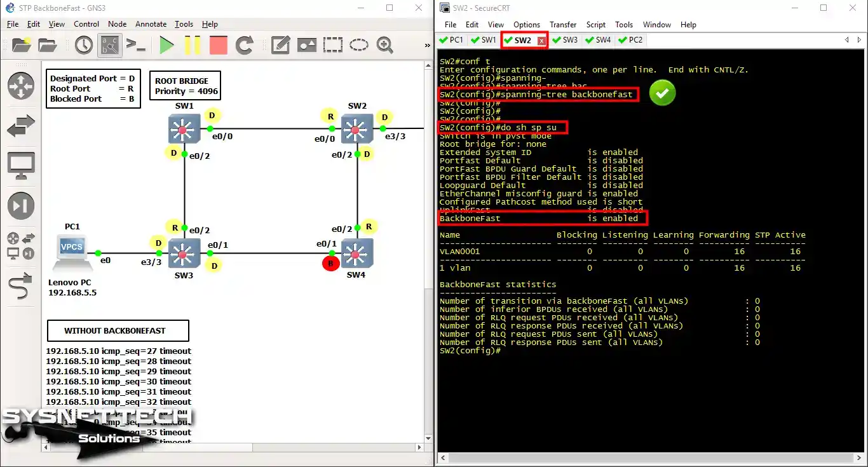Open SecureCRT Transfer menu
Viewport: 868px width, 467px height.
tap(563, 25)
